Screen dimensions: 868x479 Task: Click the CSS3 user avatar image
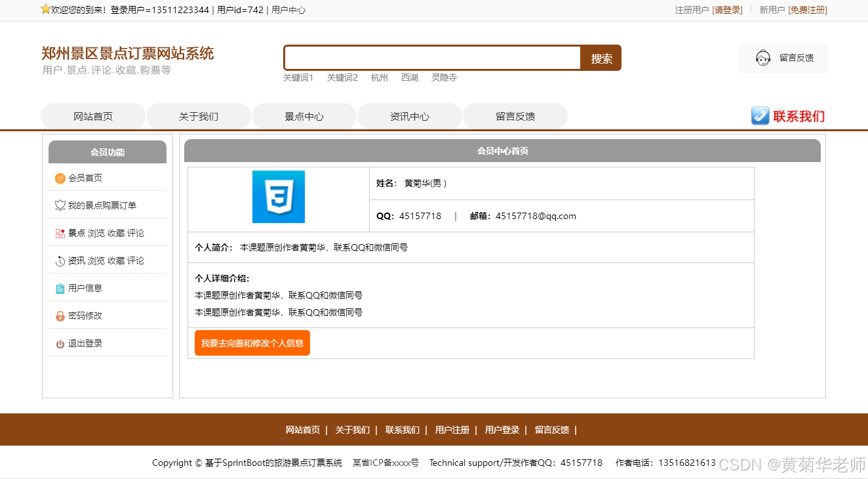(x=279, y=197)
